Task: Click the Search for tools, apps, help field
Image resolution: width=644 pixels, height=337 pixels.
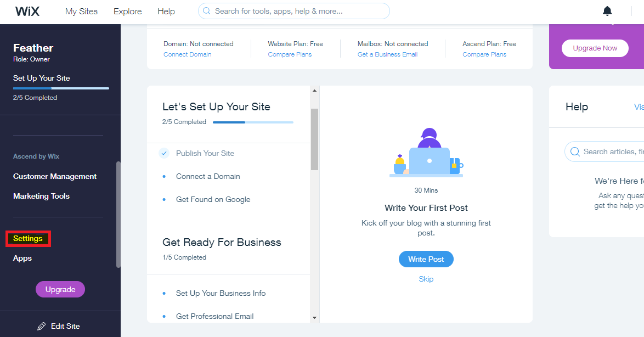Action: click(x=293, y=11)
